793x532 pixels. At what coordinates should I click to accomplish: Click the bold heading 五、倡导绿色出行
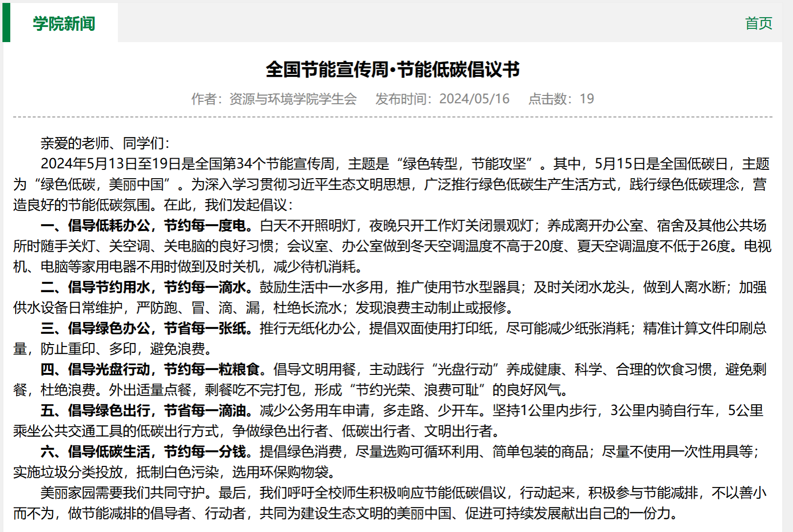[95, 411]
